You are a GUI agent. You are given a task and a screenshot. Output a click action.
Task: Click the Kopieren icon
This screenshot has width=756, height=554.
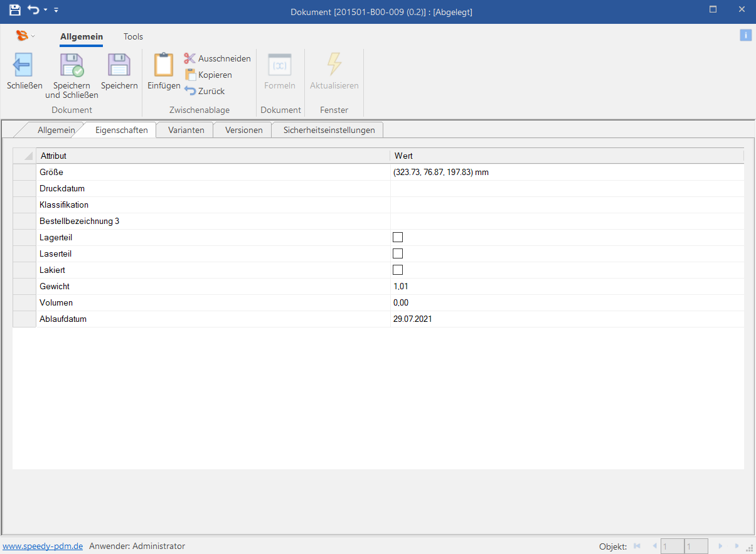pyautogui.click(x=190, y=75)
